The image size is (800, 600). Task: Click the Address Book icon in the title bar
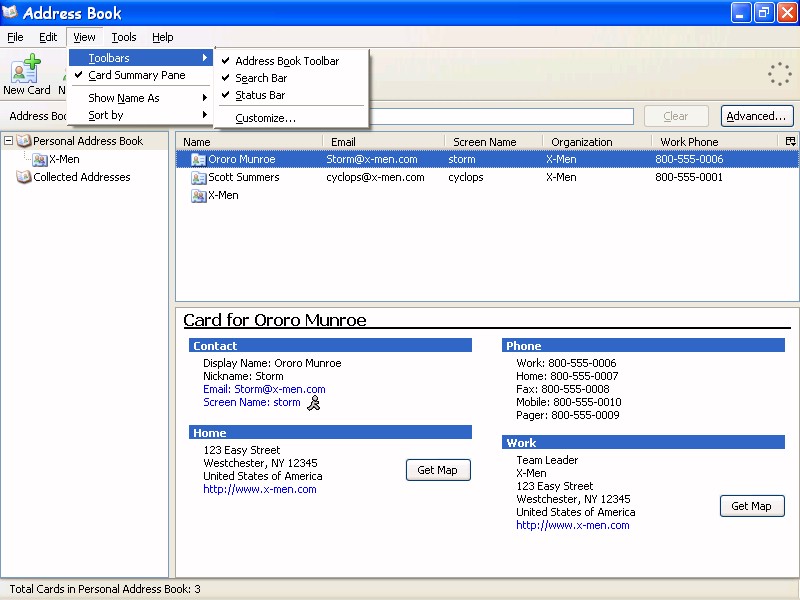10,12
